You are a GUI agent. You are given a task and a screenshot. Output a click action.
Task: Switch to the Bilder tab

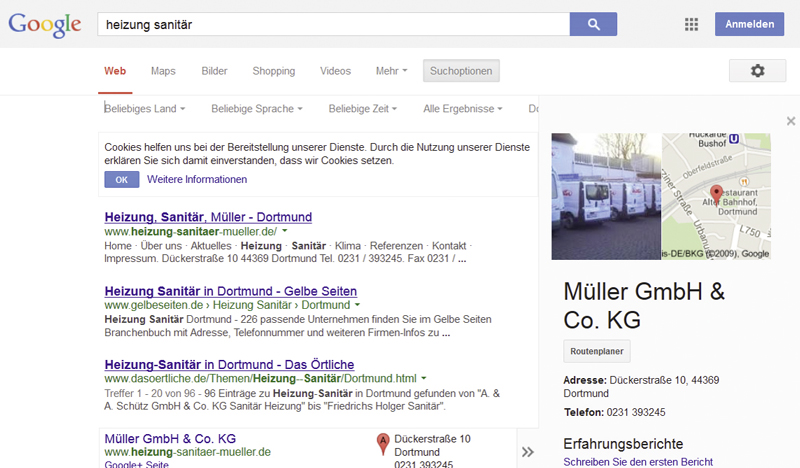click(214, 71)
